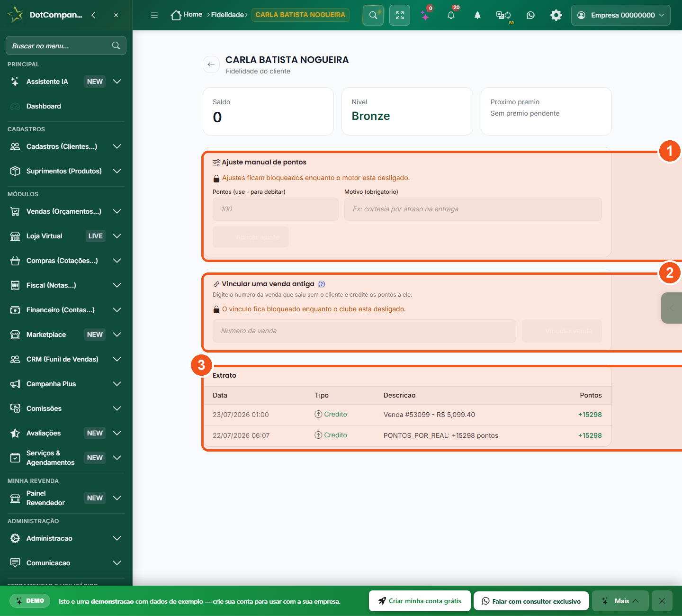Image resolution: width=682 pixels, height=616 pixels.
Task: Click the CARLA BATISTA NOGUEIRA breadcrumb tag
Action: point(300,15)
